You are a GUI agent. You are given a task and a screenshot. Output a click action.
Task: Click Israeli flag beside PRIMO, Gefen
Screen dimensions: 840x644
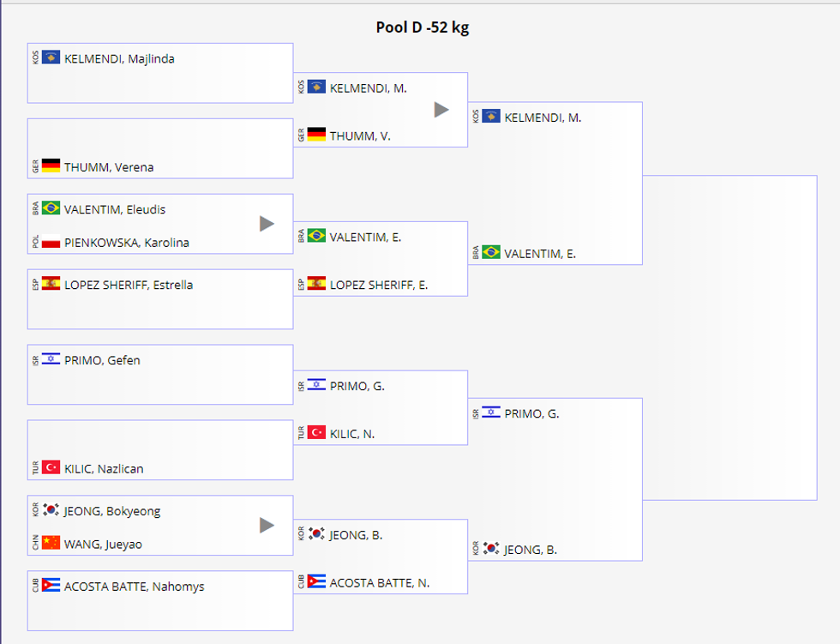(51, 359)
